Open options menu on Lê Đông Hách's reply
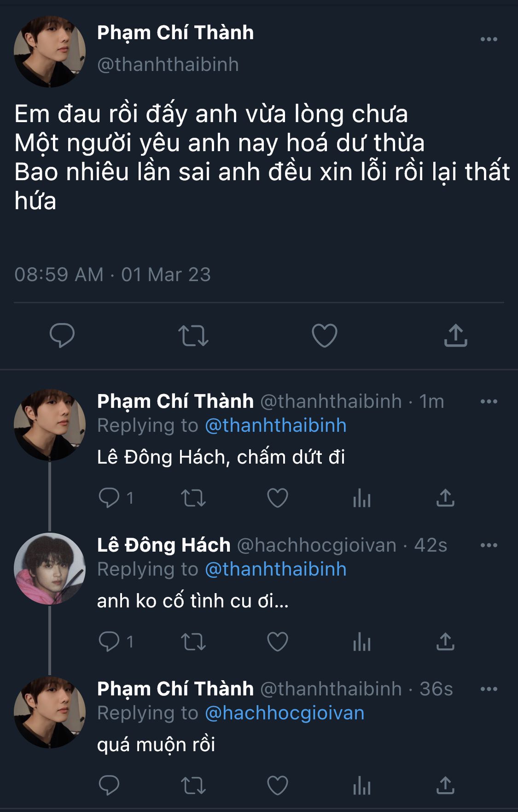 click(x=489, y=545)
